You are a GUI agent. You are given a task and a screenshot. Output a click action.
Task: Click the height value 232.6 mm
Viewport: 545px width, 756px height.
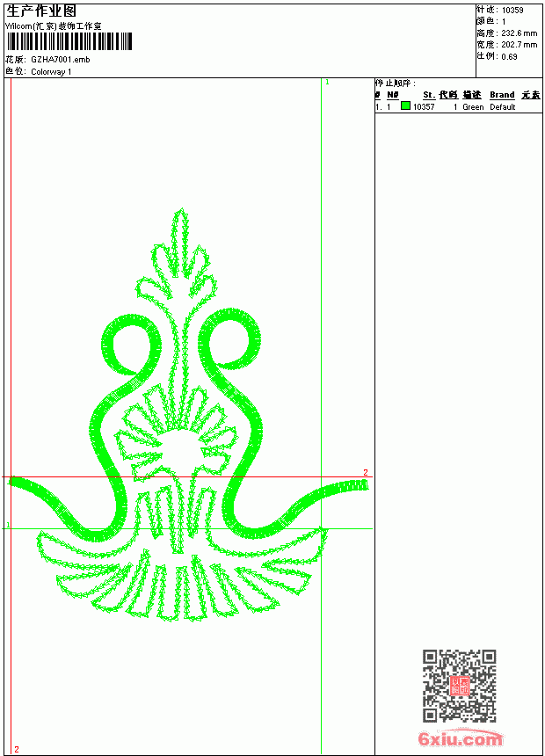(x=519, y=33)
